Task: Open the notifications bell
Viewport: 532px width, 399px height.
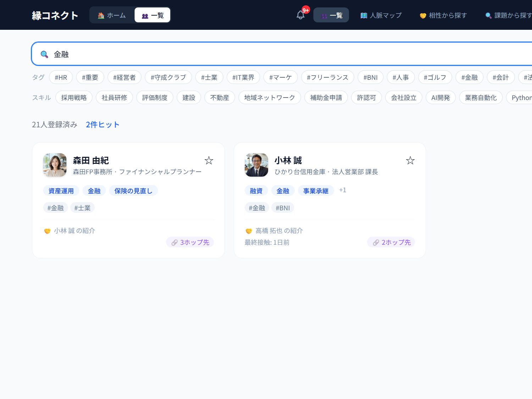Action: click(301, 15)
